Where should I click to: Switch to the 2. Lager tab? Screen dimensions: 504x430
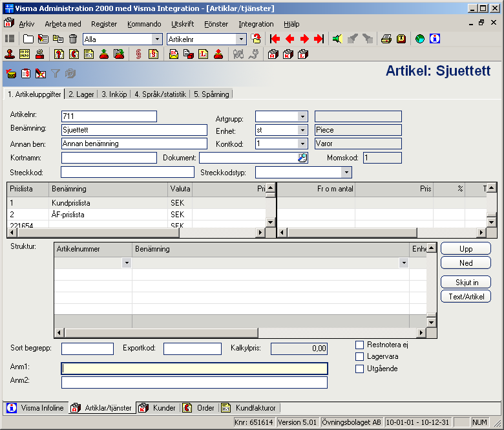tap(81, 94)
